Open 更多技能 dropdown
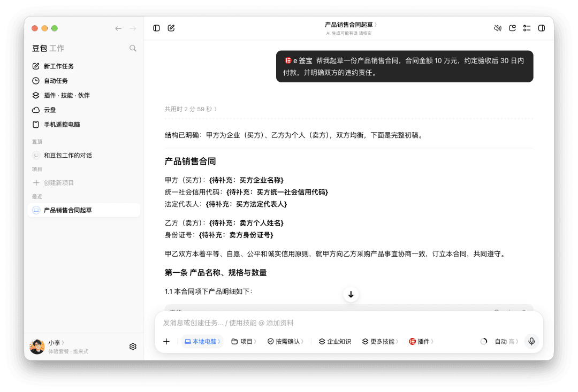This screenshot has width=578, height=392. (380, 342)
